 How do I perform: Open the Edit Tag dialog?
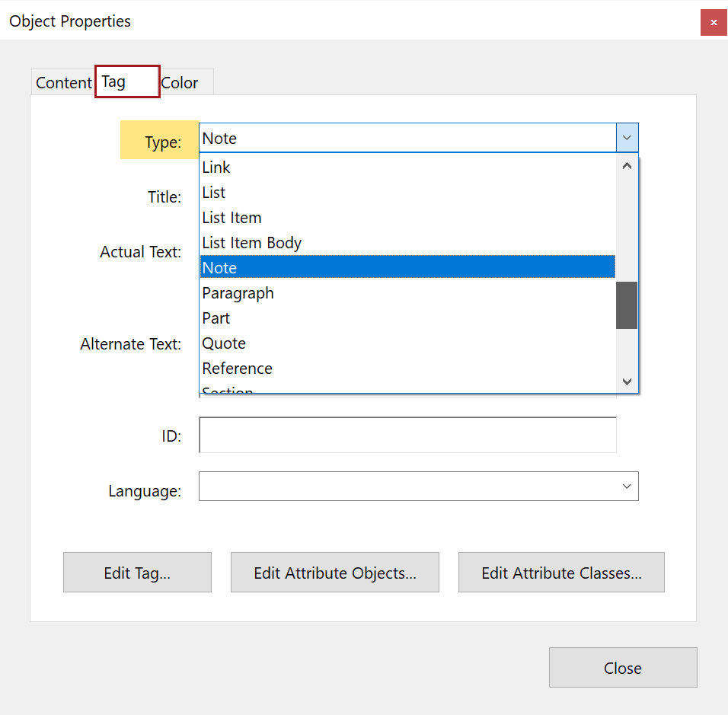pyautogui.click(x=137, y=572)
